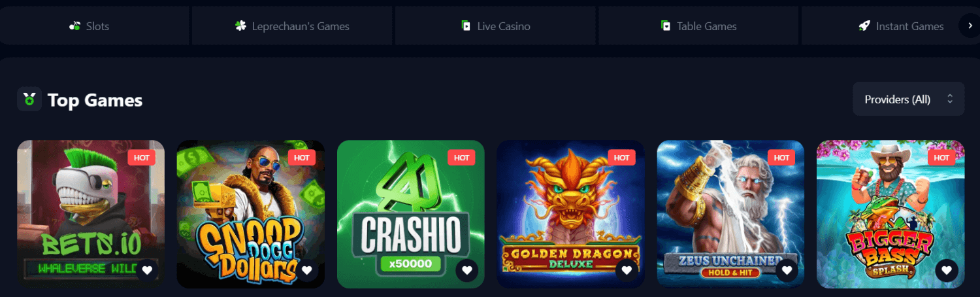
Task: Show more categories with right chevron
Action: point(969,26)
